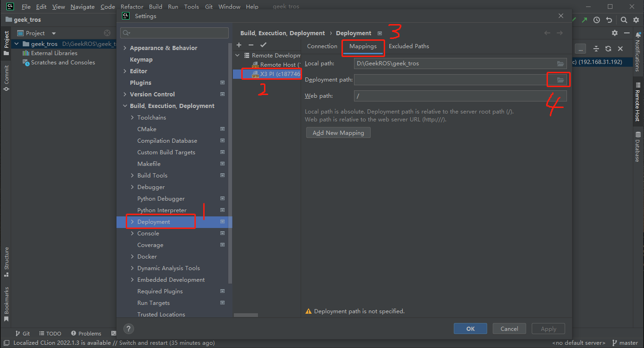Collapse the Build, Execution, Deployment group
Image resolution: width=644 pixels, height=348 pixels.
[x=125, y=106]
